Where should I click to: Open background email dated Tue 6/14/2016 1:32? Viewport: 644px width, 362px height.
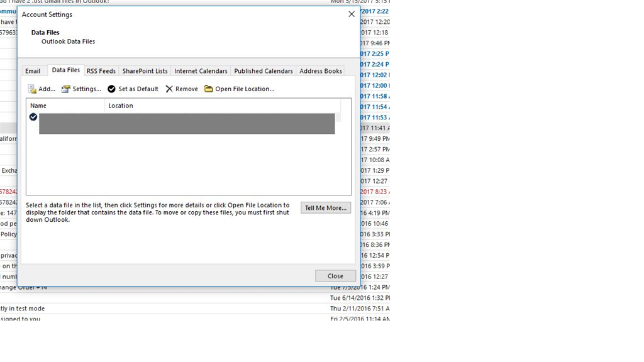[360, 298]
